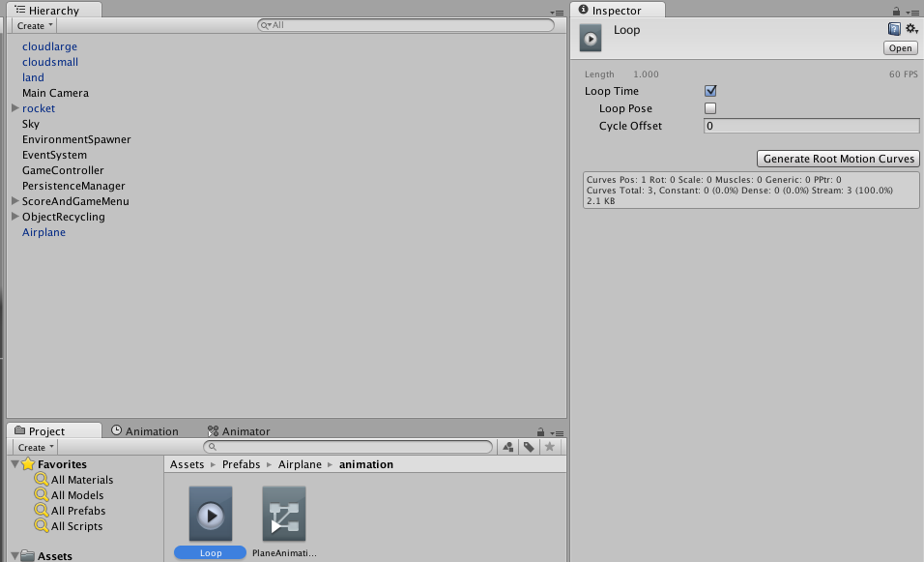Click the Favorites header label
Viewport: 924px width, 562px height.
click(x=62, y=464)
